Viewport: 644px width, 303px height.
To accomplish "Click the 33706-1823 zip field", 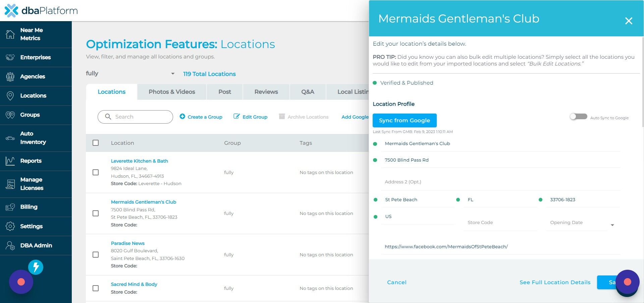I will [583, 200].
